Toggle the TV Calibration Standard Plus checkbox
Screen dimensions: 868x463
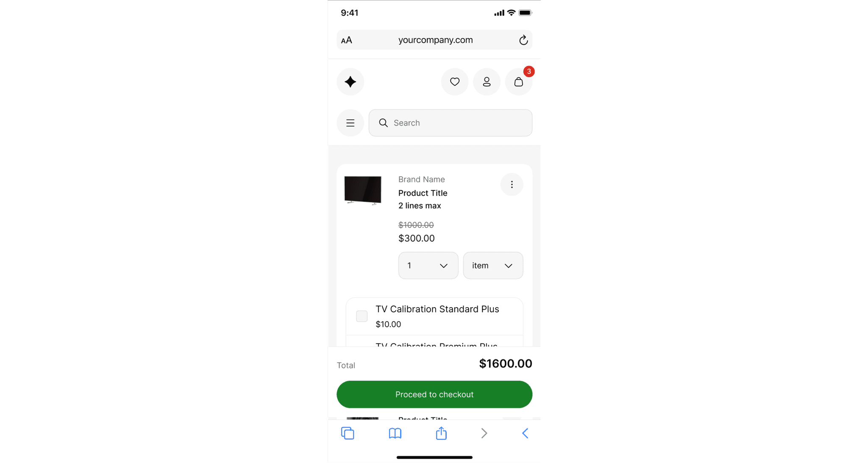click(x=361, y=316)
